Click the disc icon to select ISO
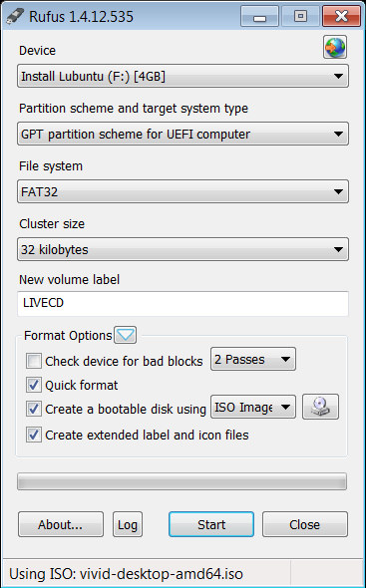This screenshot has height=588, width=366. click(x=320, y=407)
